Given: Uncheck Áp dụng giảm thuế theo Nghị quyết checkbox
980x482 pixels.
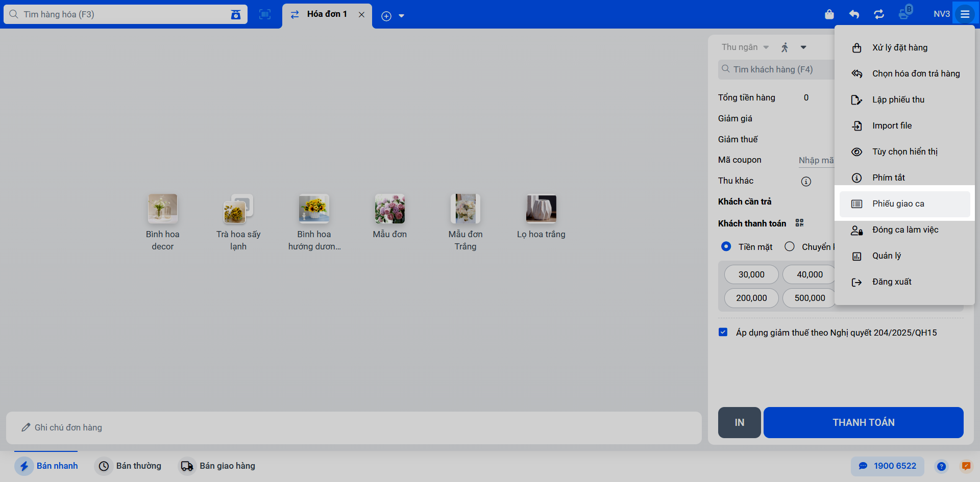Looking at the screenshot, I should coord(723,332).
